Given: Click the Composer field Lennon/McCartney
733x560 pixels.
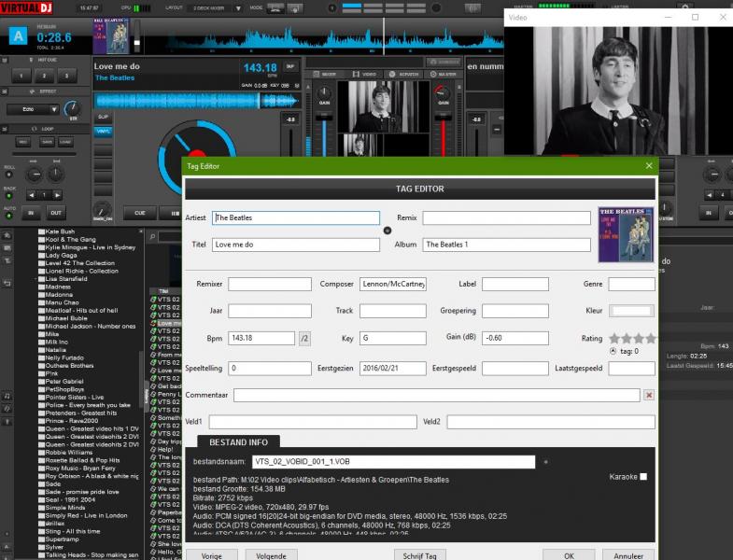Looking at the screenshot, I should pos(393,285).
